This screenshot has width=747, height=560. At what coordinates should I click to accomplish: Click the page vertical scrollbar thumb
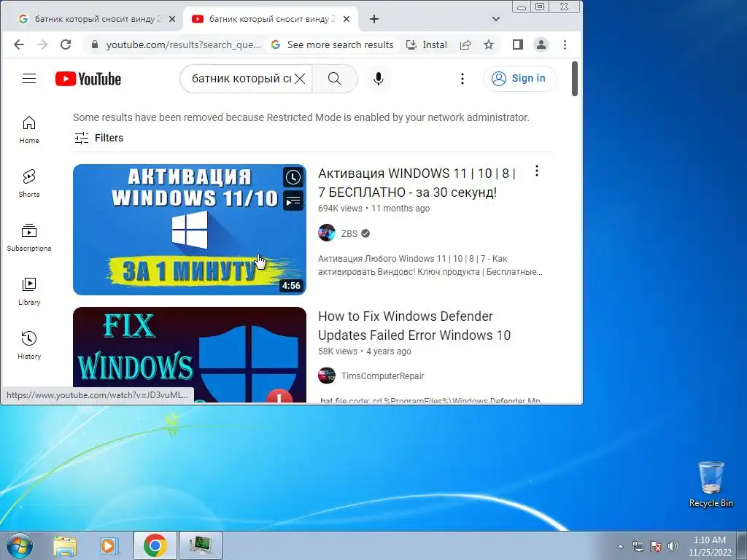tap(575, 79)
